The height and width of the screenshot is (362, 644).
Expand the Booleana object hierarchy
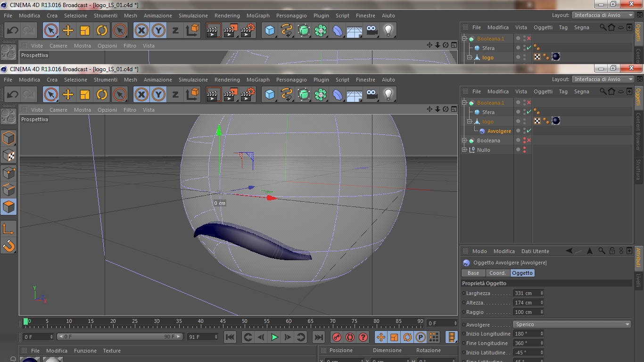464,140
